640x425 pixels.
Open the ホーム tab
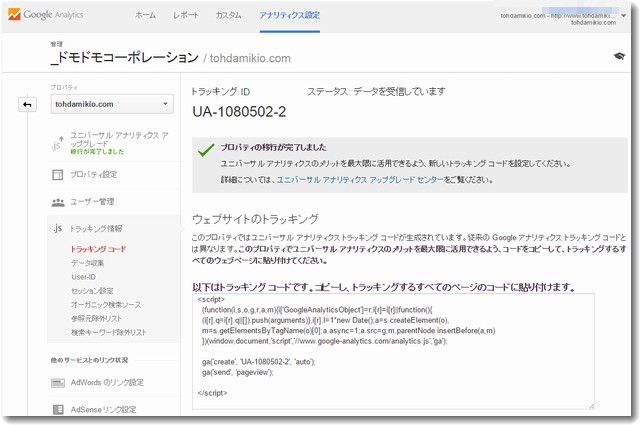pos(145,15)
